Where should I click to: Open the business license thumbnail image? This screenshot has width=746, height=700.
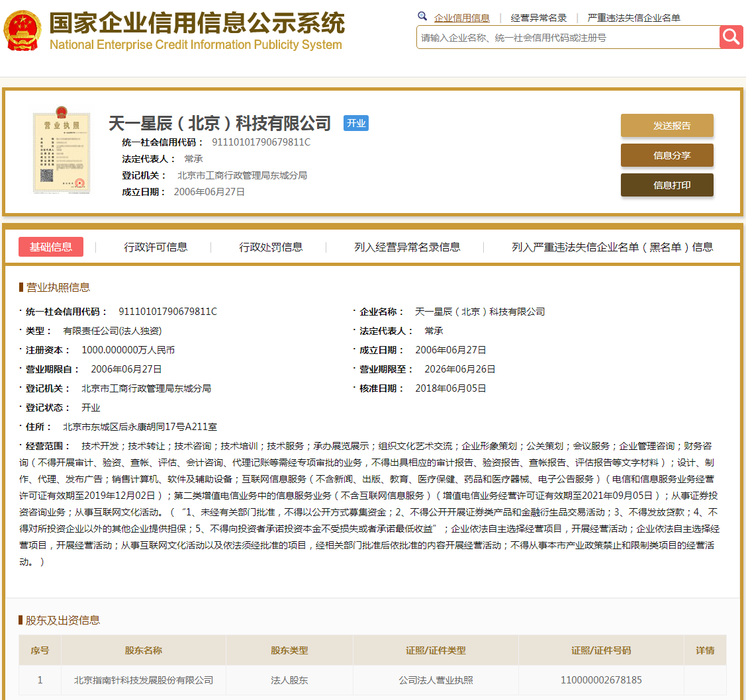[62, 150]
